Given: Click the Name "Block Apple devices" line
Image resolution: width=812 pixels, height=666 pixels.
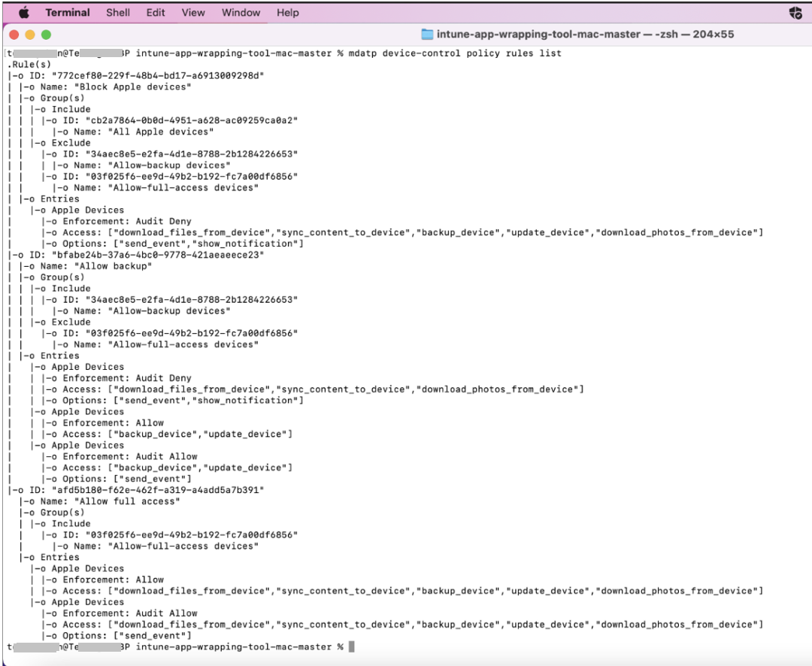Looking at the screenshot, I should 116,87.
